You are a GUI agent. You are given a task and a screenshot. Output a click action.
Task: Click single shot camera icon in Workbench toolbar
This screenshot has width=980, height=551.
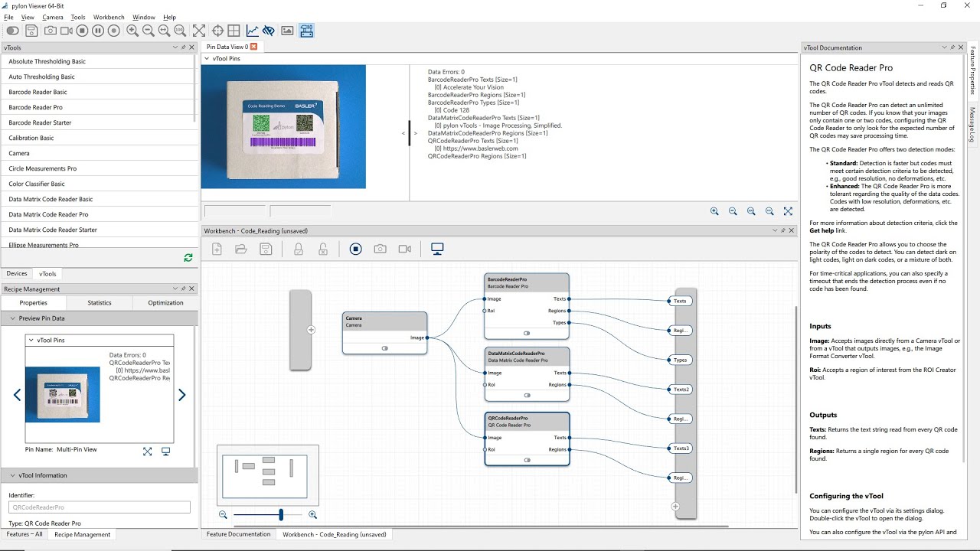pos(380,249)
